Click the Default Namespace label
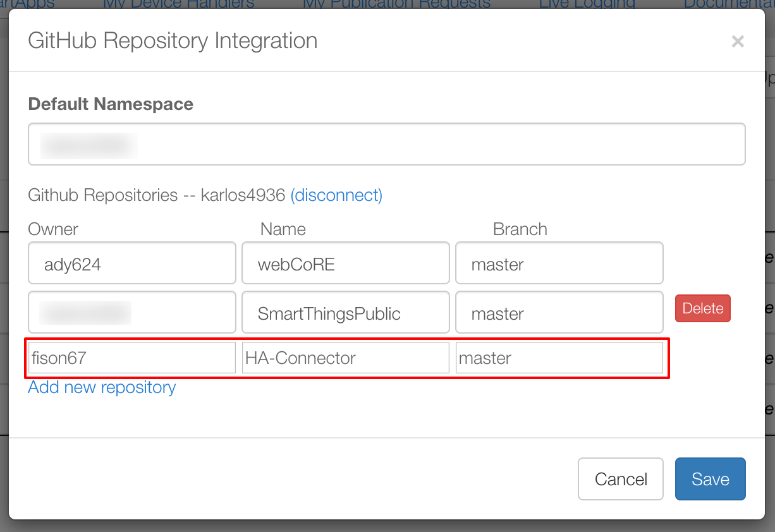 pyautogui.click(x=111, y=104)
